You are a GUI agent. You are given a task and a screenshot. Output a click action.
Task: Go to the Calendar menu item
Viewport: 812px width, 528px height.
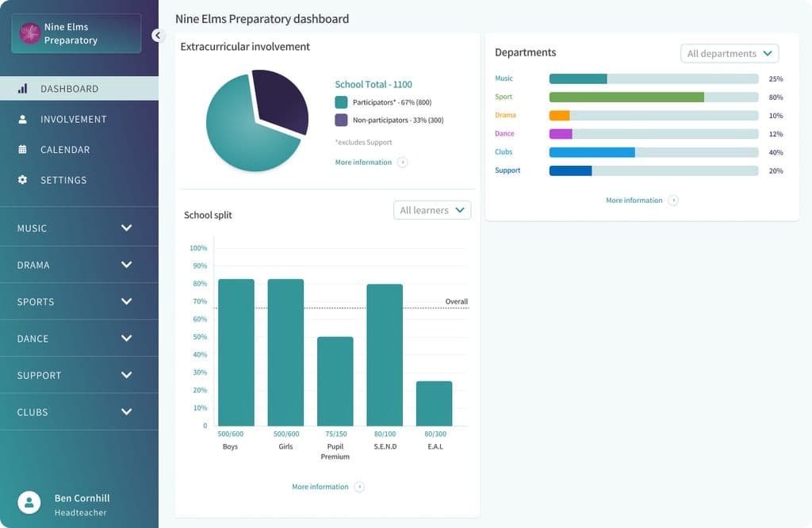(65, 150)
